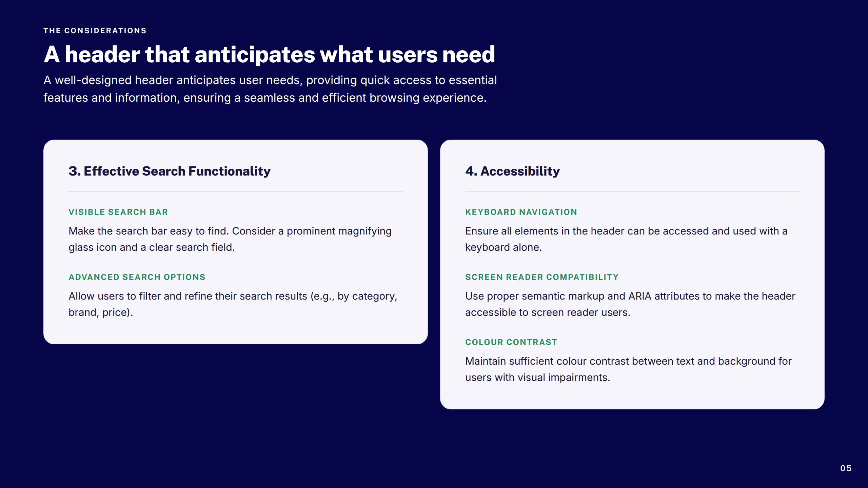Click the main title 'A header that anticipates what users need'
The height and width of the screenshot is (488, 868).
[270, 54]
